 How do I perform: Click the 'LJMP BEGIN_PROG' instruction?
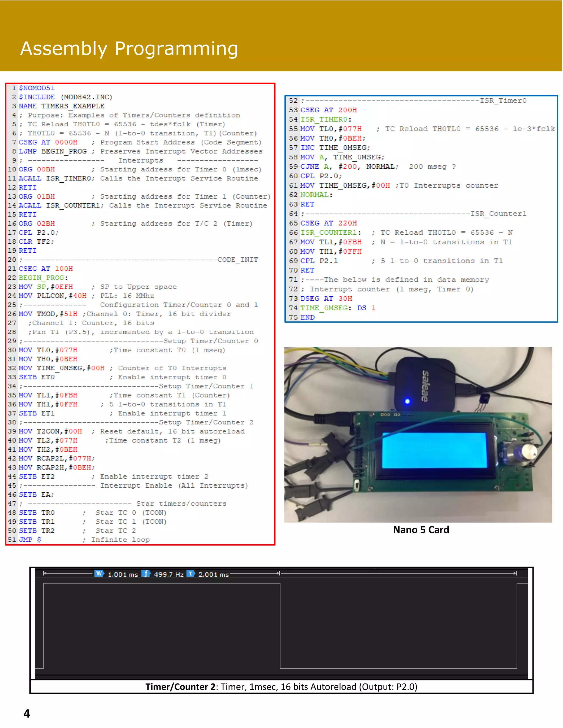point(53,151)
